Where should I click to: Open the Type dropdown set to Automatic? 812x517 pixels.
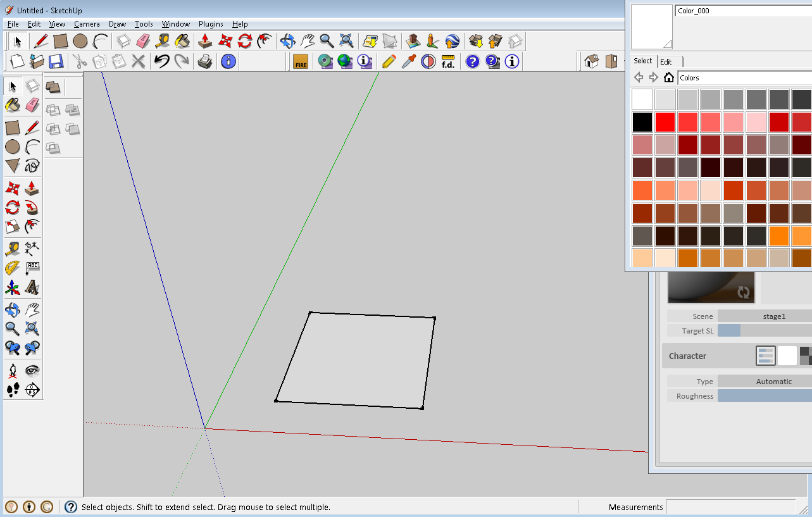coord(774,381)
